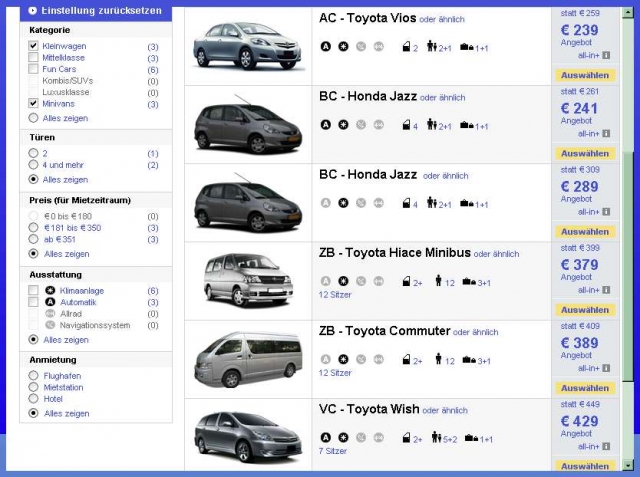Click the luggage icon on Toyota Commuter row
Viewport: 640px width, 477px height.
(469, 360)
